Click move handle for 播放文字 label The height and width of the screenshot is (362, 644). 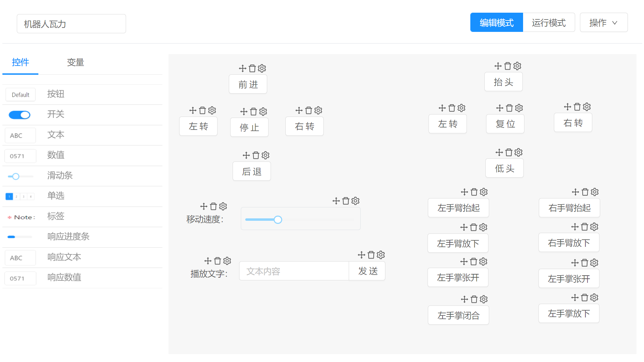208,261
